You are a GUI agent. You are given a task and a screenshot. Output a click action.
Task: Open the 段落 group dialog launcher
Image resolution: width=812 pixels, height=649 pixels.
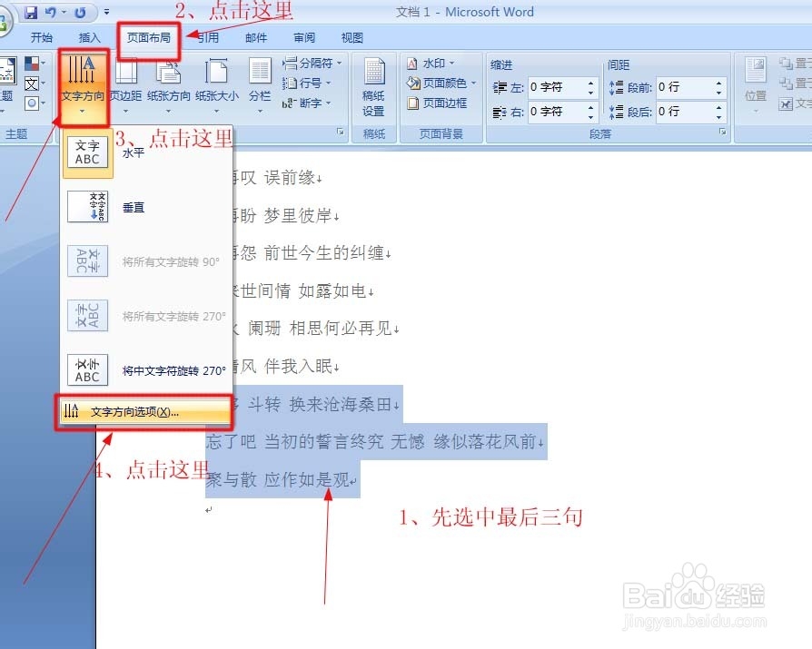pos(722,133)
